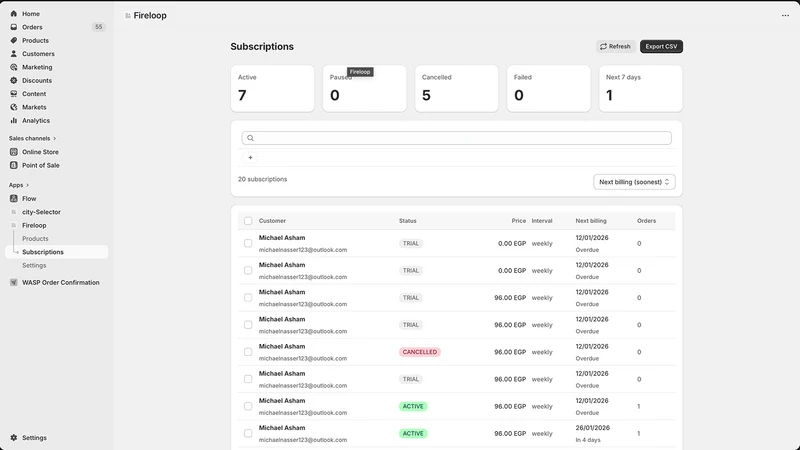Select Fireloop Subscriptions submenu item
The height and width of the screenshot is (450, 800).
pos(57,252)
